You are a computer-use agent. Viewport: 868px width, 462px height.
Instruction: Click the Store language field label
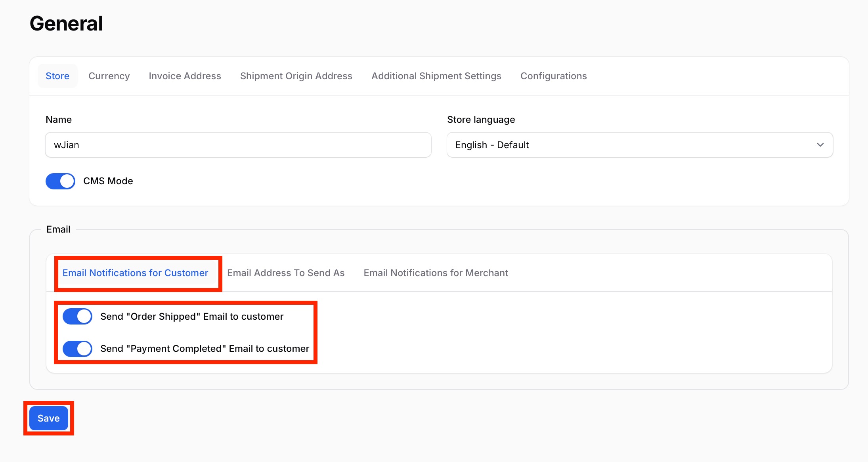[481, 120]
